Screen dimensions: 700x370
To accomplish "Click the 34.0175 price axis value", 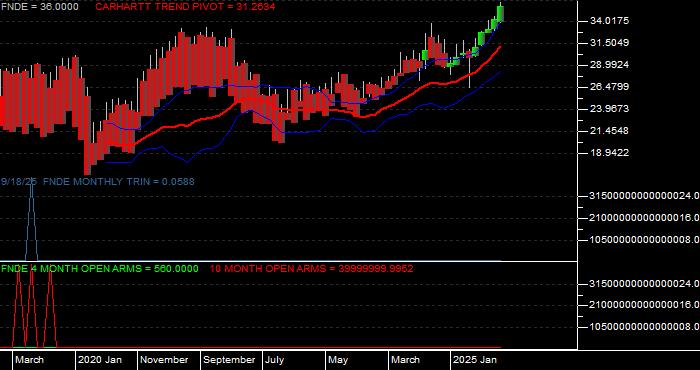I will [x=608, y=21].
